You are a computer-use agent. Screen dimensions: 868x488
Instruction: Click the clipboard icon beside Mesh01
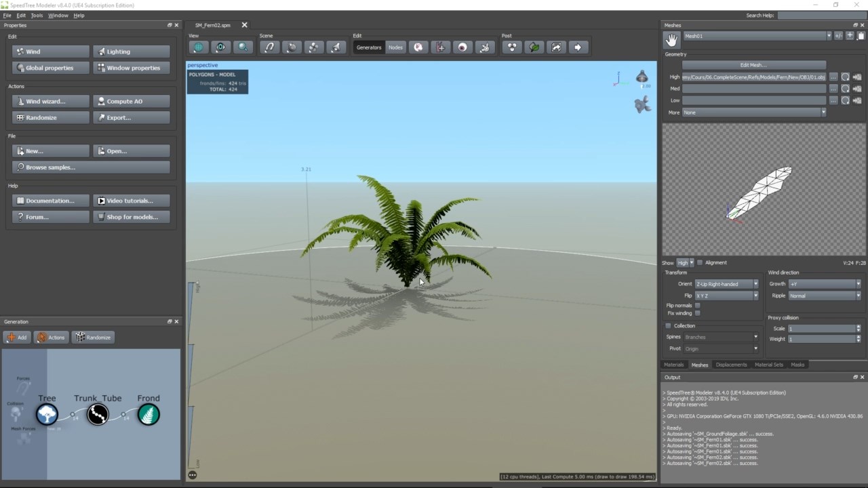coord(861,36)
